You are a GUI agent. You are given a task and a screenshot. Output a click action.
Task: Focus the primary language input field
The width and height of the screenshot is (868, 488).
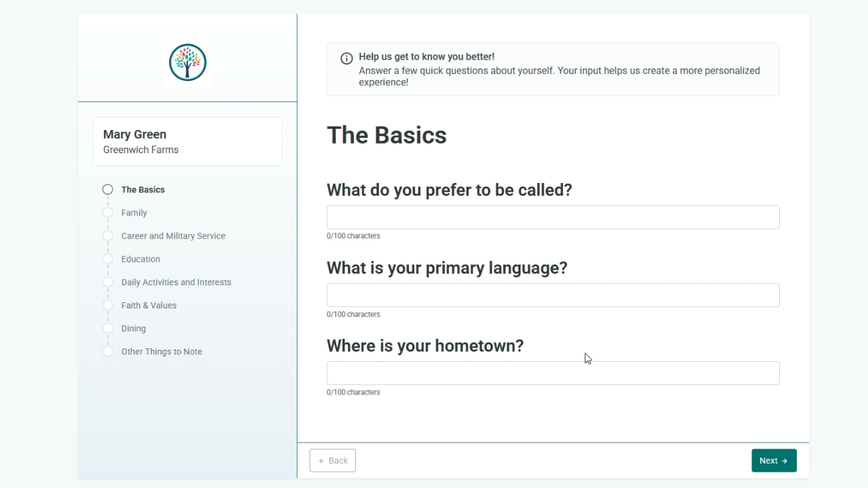click(x=553, y=295)
